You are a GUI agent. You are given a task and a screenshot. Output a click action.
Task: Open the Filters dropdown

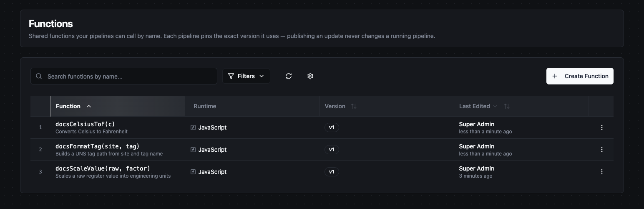click(x=246, y=76)
